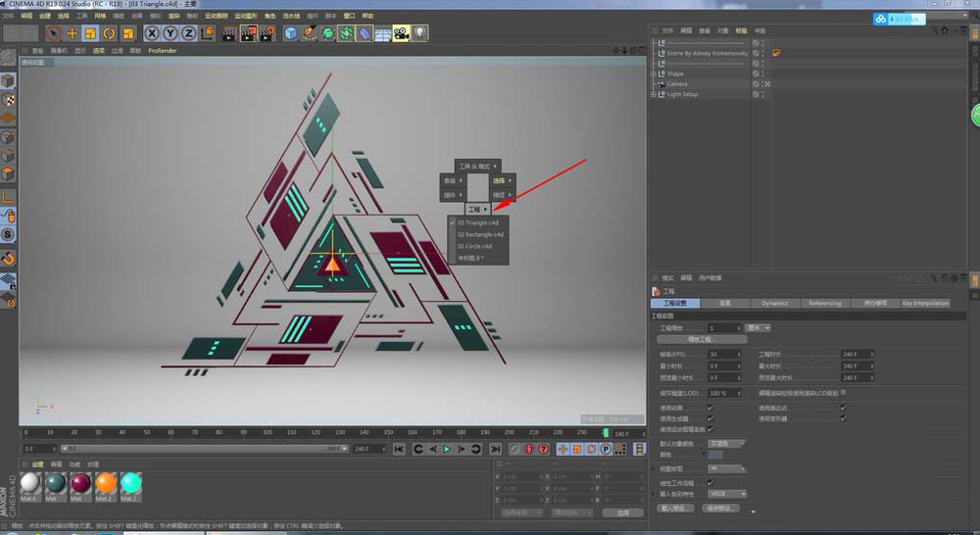
Task: Click the camera object icon in toolbar
Action: point(401,34)
